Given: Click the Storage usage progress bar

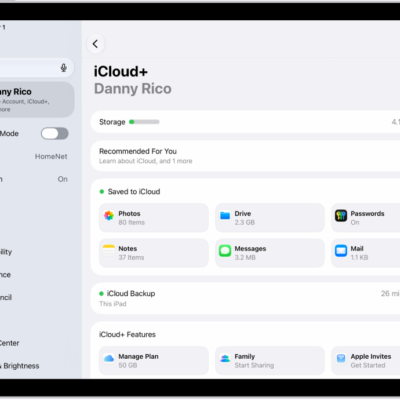Looking at the screenshot, I should (144, 122).
